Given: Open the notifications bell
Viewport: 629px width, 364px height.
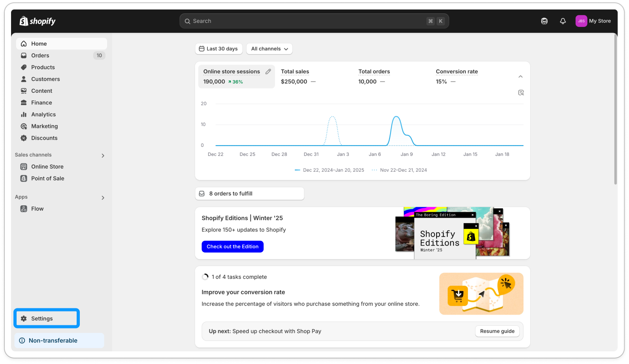Looking at the screenshot, I should click(x=563, y=21).
